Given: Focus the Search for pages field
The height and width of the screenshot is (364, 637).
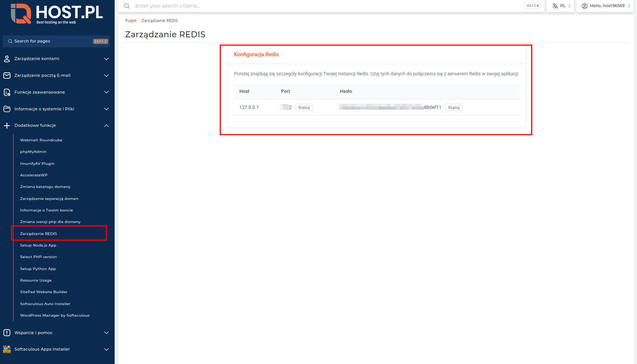Looking at the screenshot, I should pyautogui.click(x=52, y=41).
